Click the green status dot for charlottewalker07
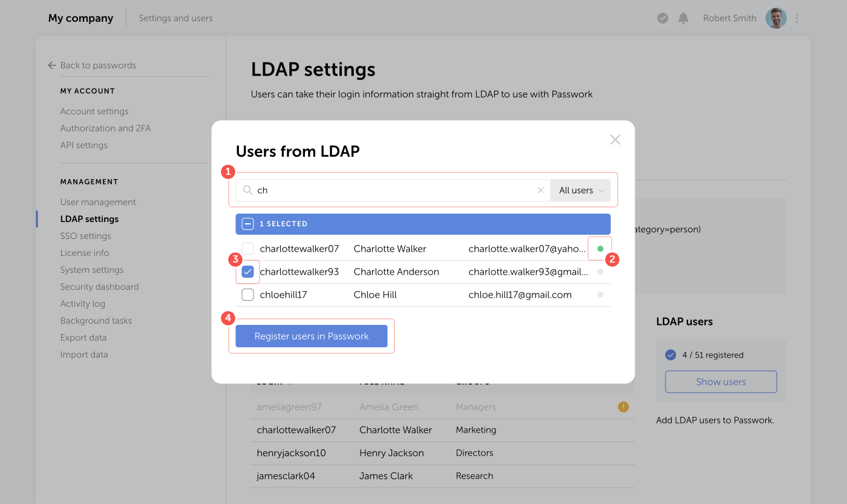 pos(600,248)
